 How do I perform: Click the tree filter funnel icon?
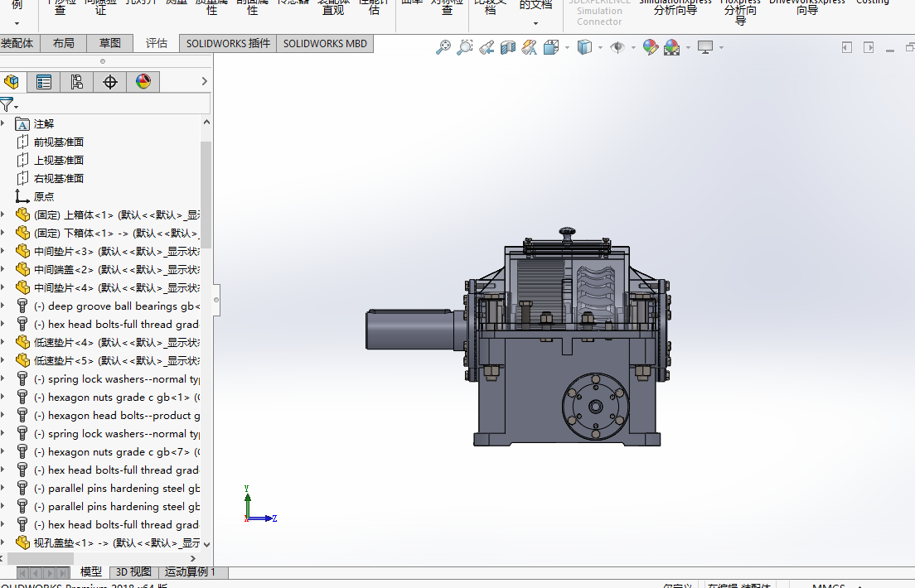pos(7,105)
